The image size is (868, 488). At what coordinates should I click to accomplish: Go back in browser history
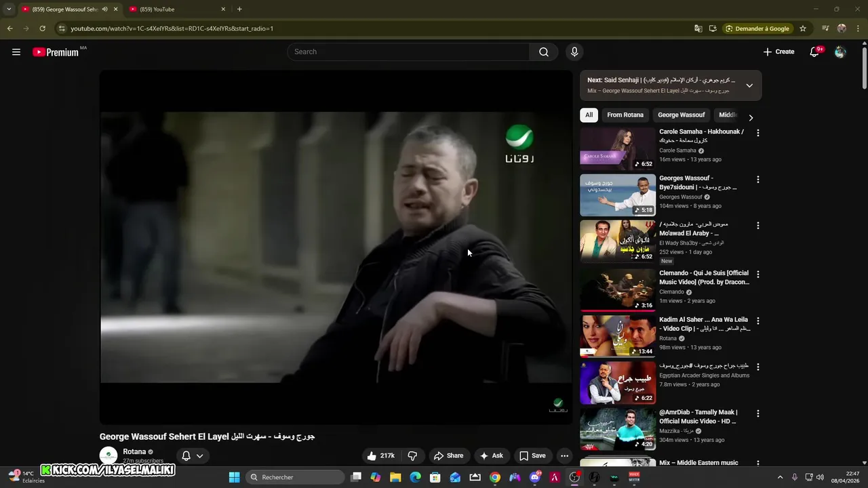point(9,28)
